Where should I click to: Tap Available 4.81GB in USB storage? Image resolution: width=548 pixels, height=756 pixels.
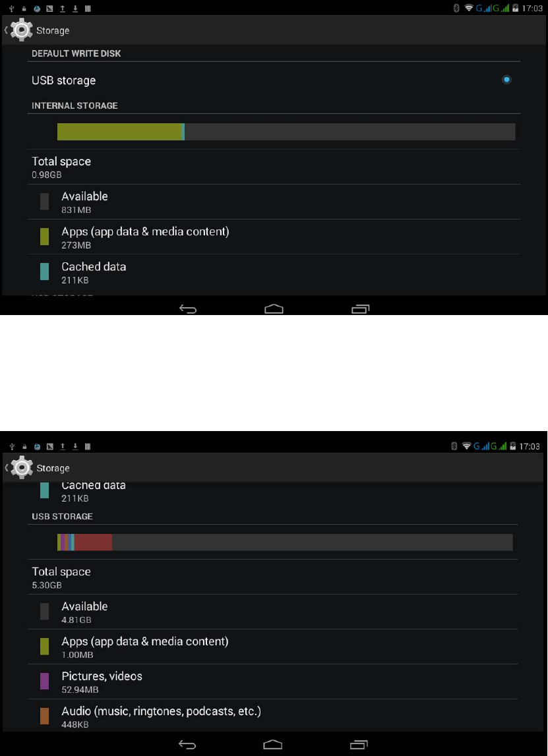pos(272,612)
